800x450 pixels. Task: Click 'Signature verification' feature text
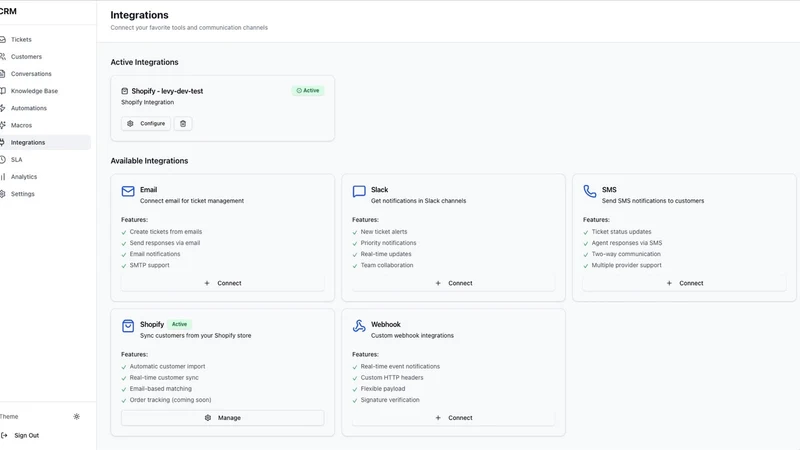pos(390,400)
